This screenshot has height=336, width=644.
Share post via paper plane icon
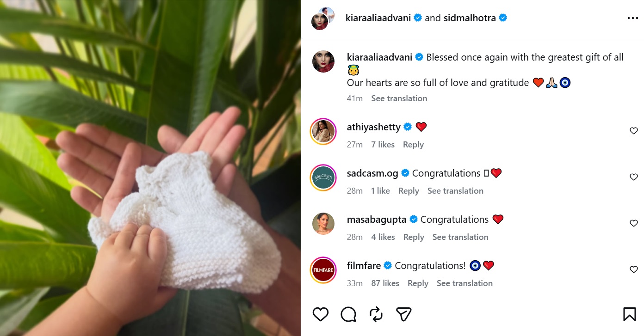click(x=404, y=314)
